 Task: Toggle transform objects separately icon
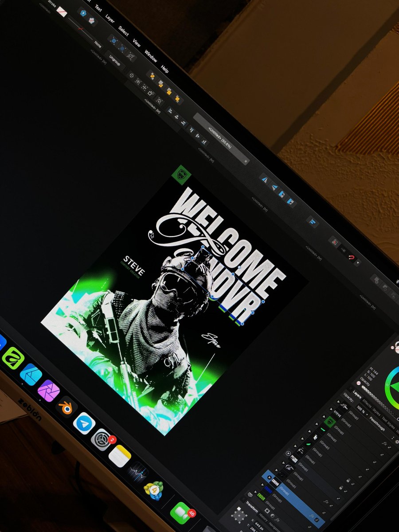pyautogui.click(x=151, y=93)
